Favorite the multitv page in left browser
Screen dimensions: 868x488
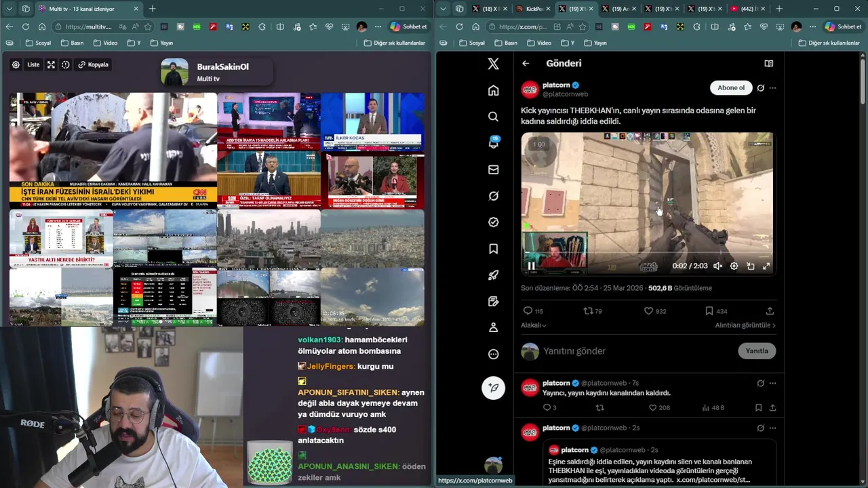[149, 26]
